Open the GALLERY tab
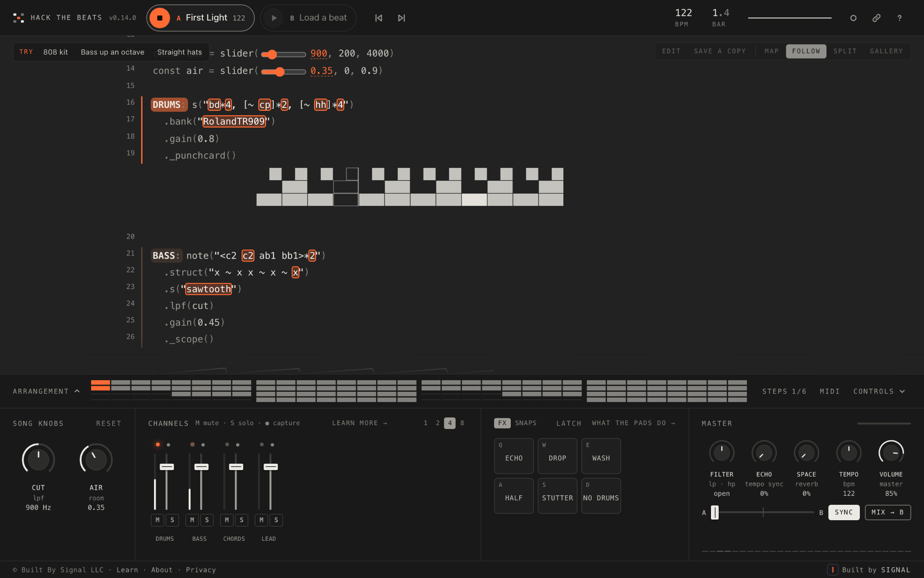924x578 pixels. (x=886, y=51)
